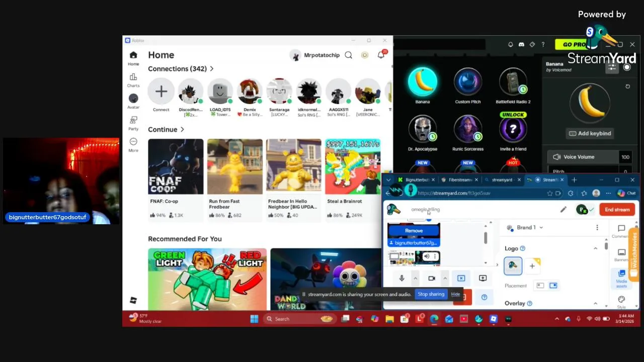
Task: Open Roblox search magnifier icon
Action: (348, 55)
